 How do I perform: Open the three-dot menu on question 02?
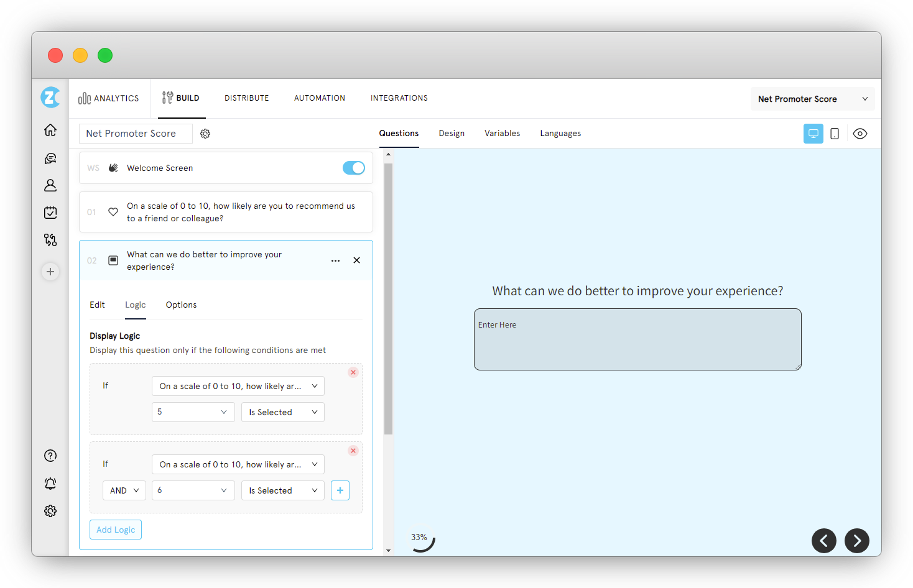pyautogui.click(x=335, y=260)
